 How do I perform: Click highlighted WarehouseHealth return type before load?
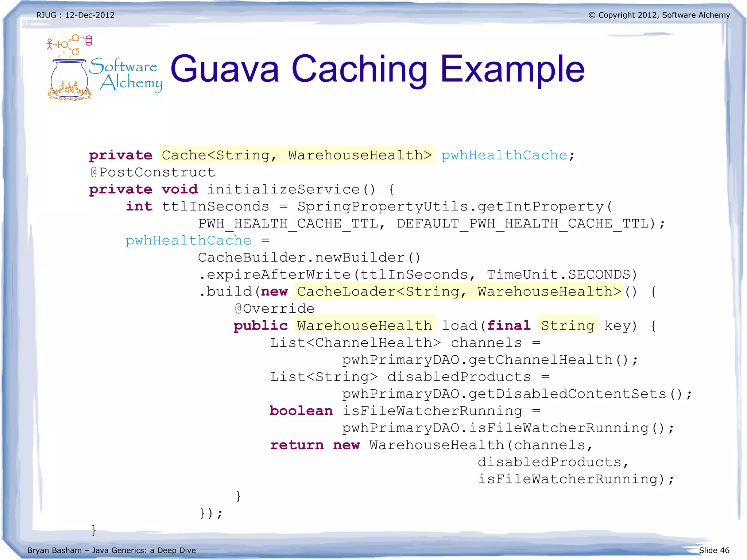(x=364, y=325)
